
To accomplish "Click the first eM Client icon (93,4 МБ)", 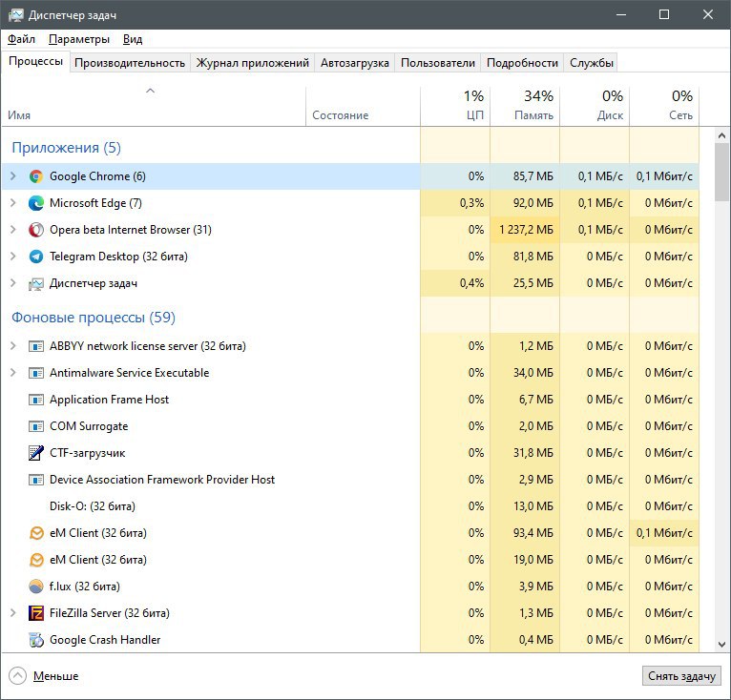I will click(x=36, y=533).
